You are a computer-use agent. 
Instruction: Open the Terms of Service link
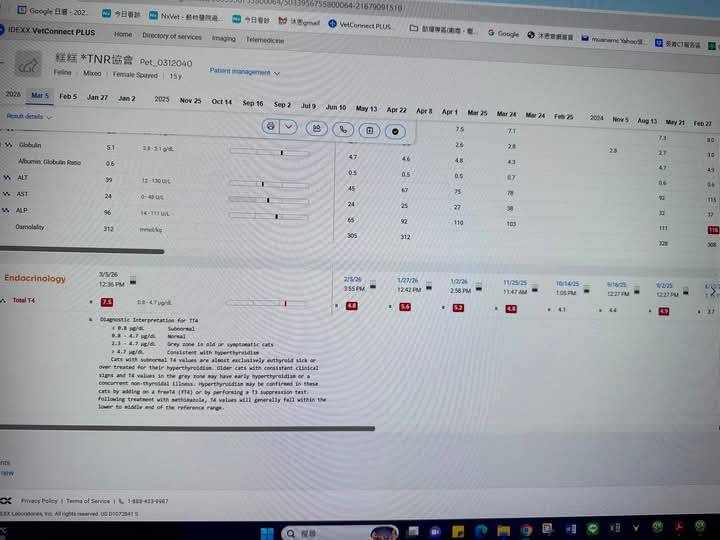pos(88,501)
